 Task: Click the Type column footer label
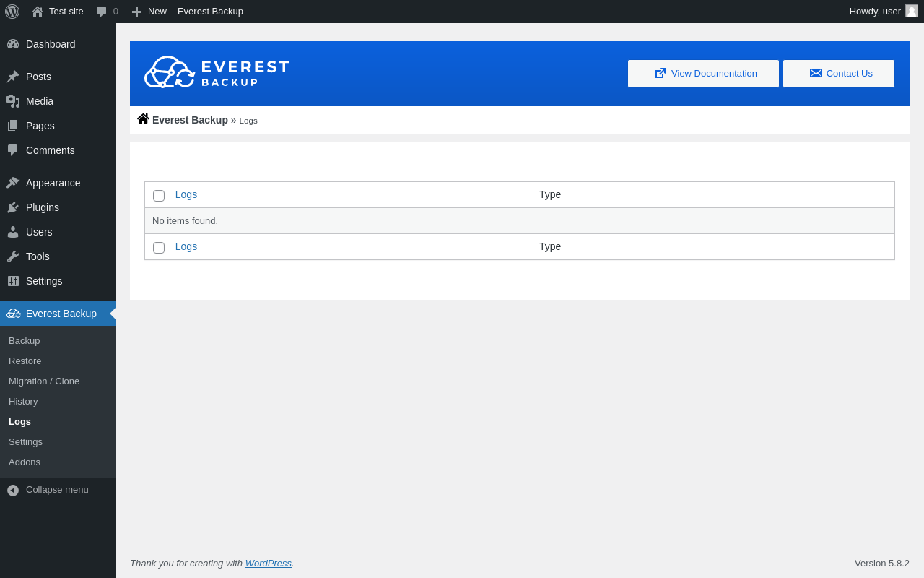550,246
